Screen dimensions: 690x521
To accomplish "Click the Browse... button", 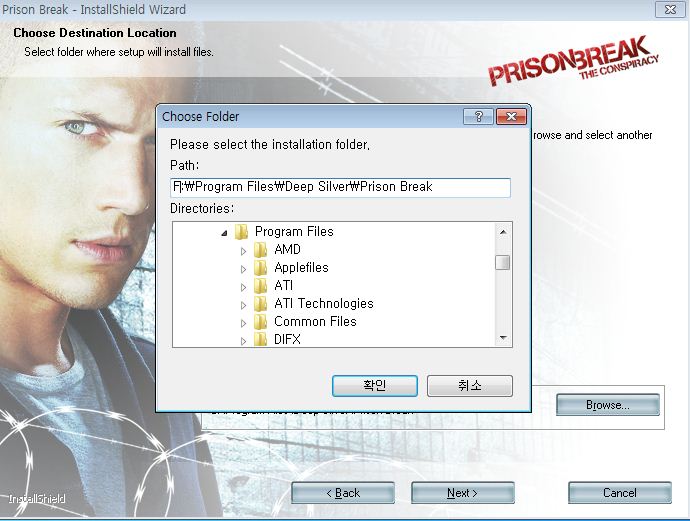I will (608, 405).
